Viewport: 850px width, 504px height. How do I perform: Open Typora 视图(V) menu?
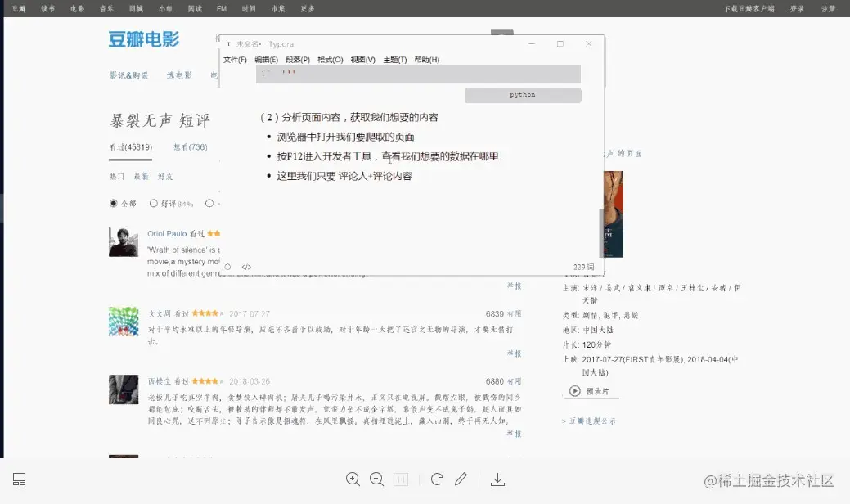point(362,60)
